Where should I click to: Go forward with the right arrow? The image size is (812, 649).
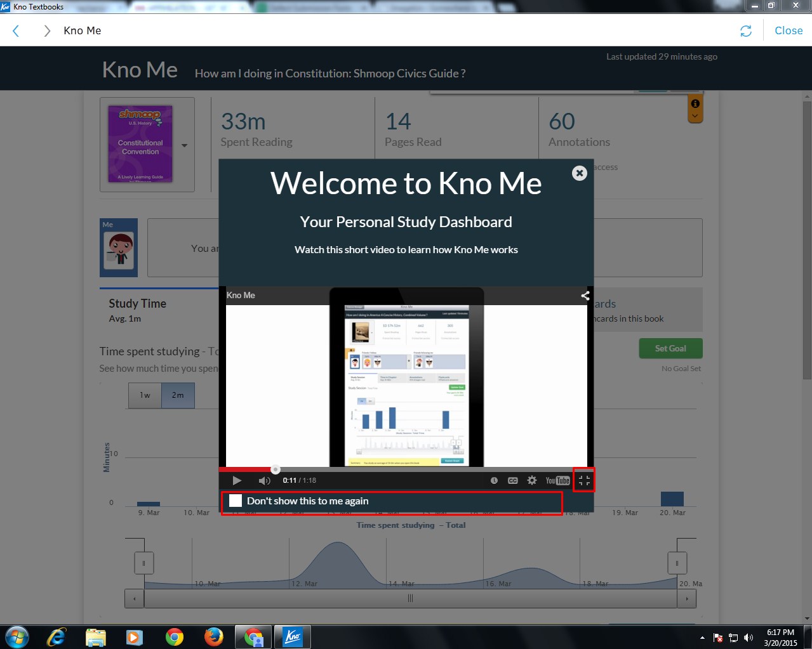(x=46, y=30)
